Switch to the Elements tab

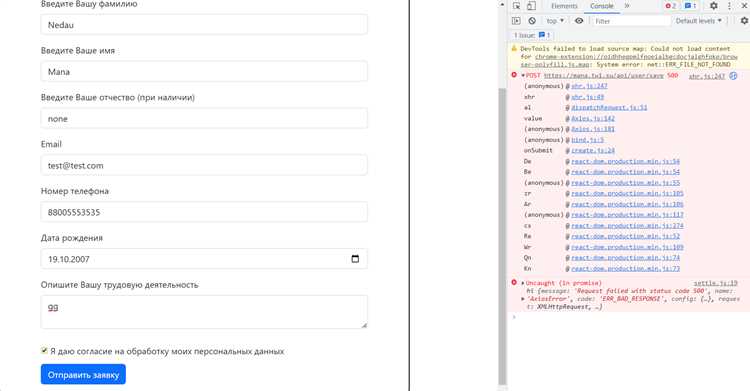(564, 6)
